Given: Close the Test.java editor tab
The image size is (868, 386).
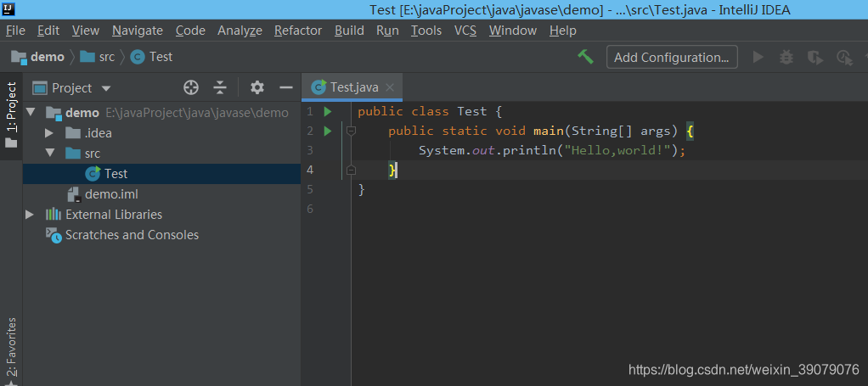Looking at the screenshot, I should click(390, 87).
